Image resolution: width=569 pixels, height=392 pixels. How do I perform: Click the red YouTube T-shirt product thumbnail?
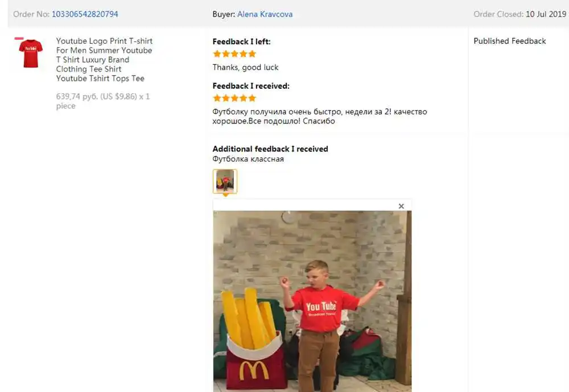[31, 53]
